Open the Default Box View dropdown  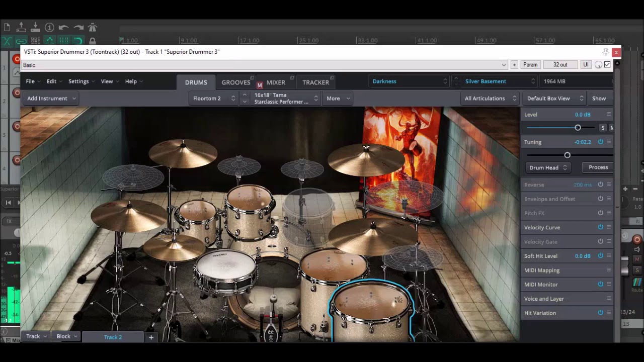tap(554, 99)
